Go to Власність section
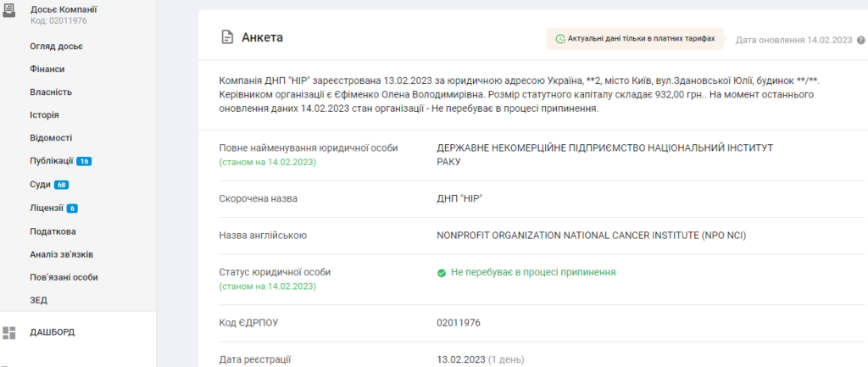The height and width of the screenshot is (367, 868). coord(51,92)
